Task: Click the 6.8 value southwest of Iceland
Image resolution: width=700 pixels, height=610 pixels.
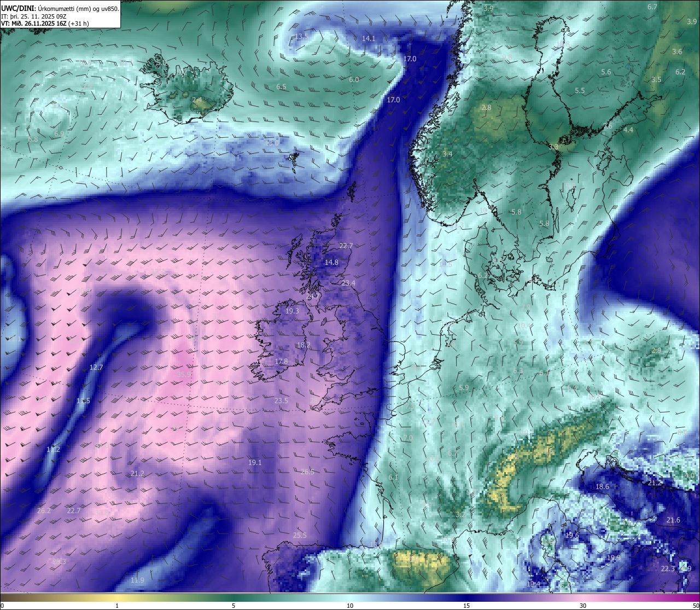Action: coord(33,139)
